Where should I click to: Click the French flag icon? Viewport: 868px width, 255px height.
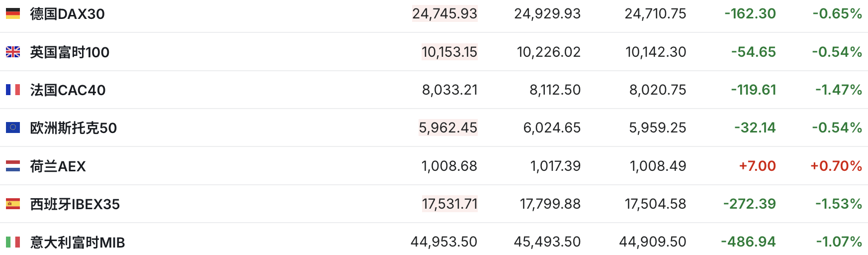coord(13,90)
